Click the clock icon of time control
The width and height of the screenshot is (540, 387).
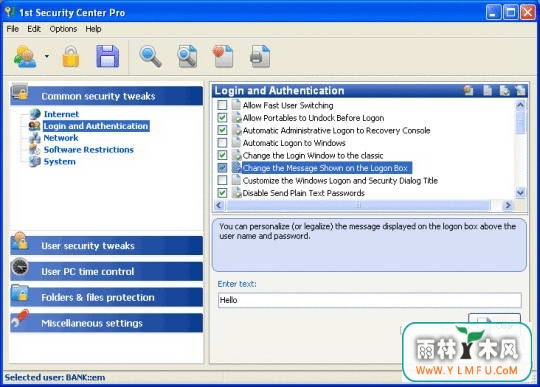20,266
